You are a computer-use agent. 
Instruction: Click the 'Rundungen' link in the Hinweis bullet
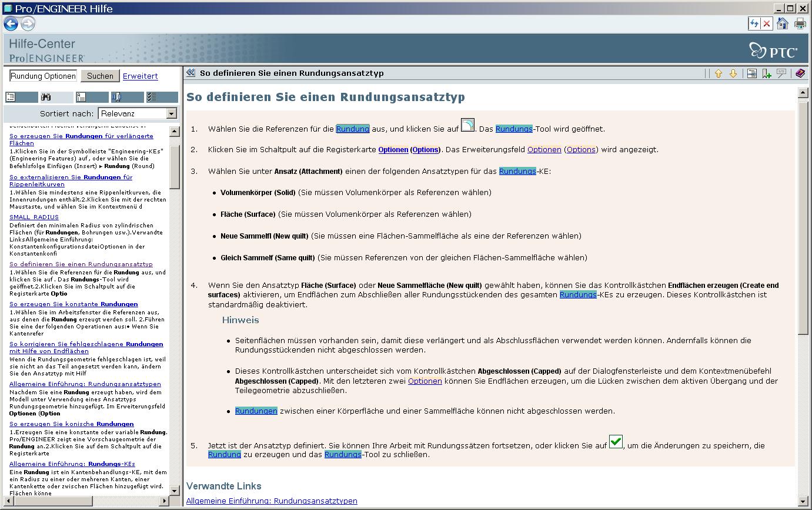pos(256,411)
